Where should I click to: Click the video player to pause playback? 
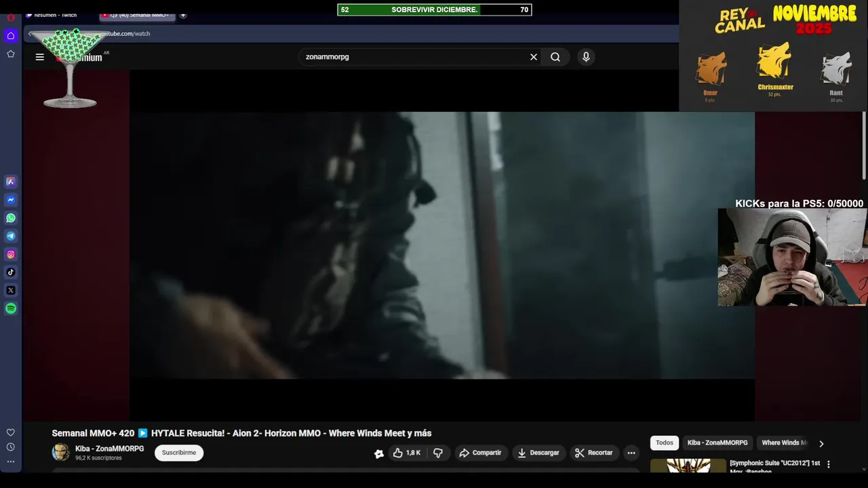point(442,245)
